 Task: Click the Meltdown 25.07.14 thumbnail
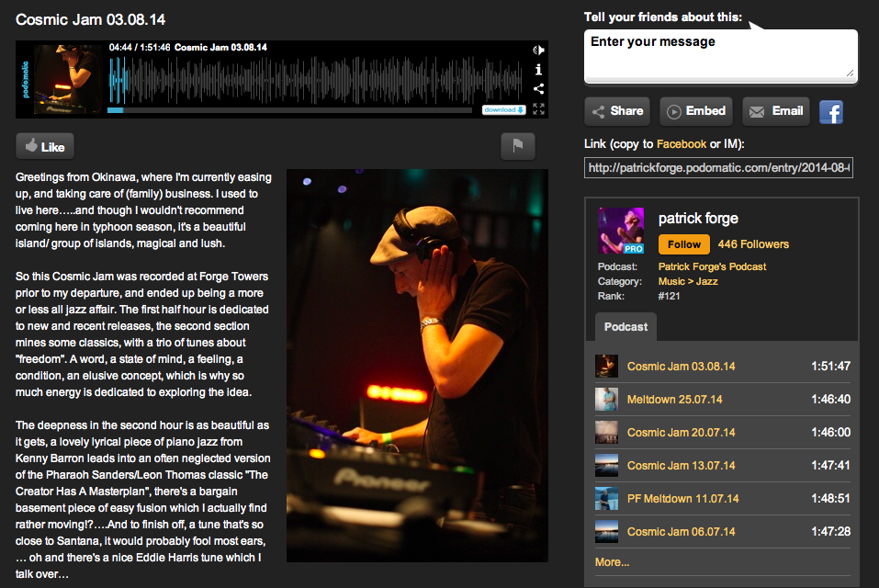coord(606,399)
